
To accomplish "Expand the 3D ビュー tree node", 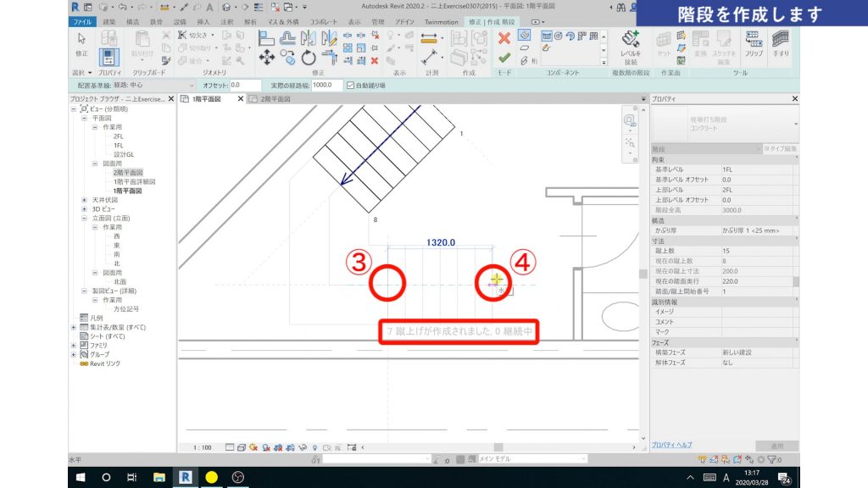I will [85, 208].
